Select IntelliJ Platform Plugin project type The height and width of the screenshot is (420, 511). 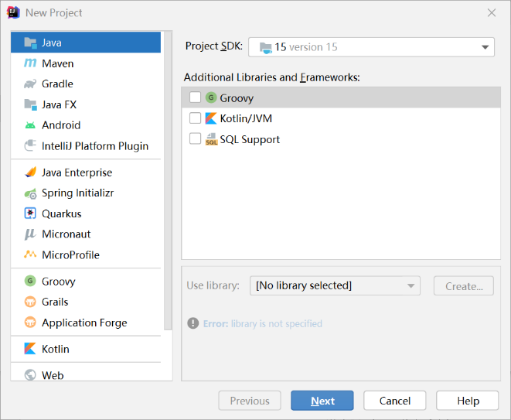point(86,145)
